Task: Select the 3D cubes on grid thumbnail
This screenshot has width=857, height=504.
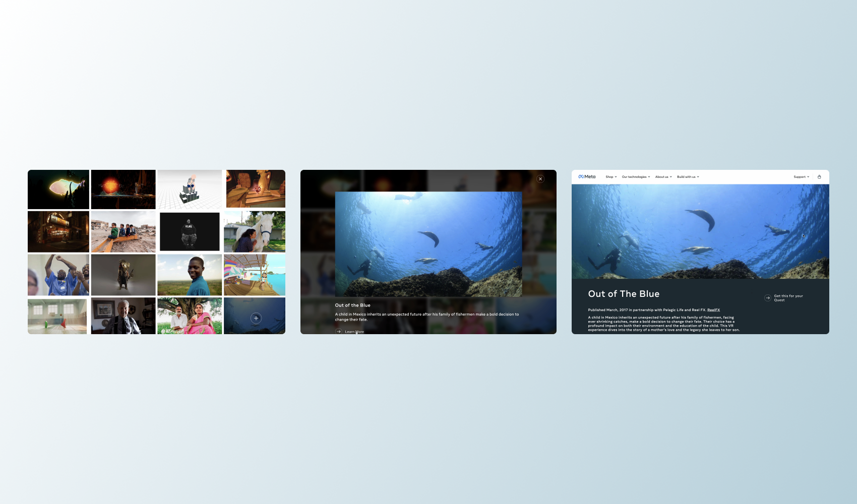Action: (190, 190)
